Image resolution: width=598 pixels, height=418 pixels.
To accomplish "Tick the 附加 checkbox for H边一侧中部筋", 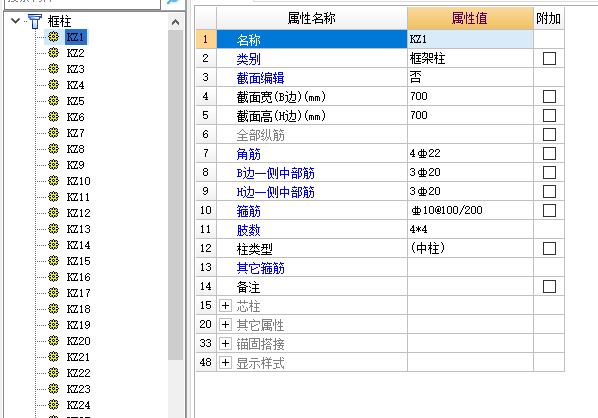I will click(549, 191).
